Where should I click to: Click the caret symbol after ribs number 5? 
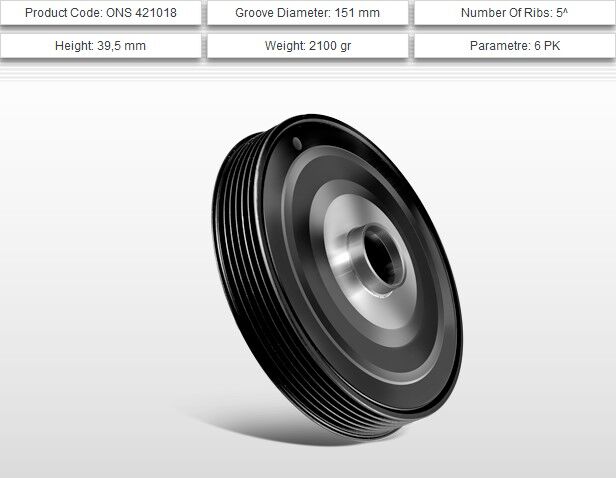[x=565, y=11]
